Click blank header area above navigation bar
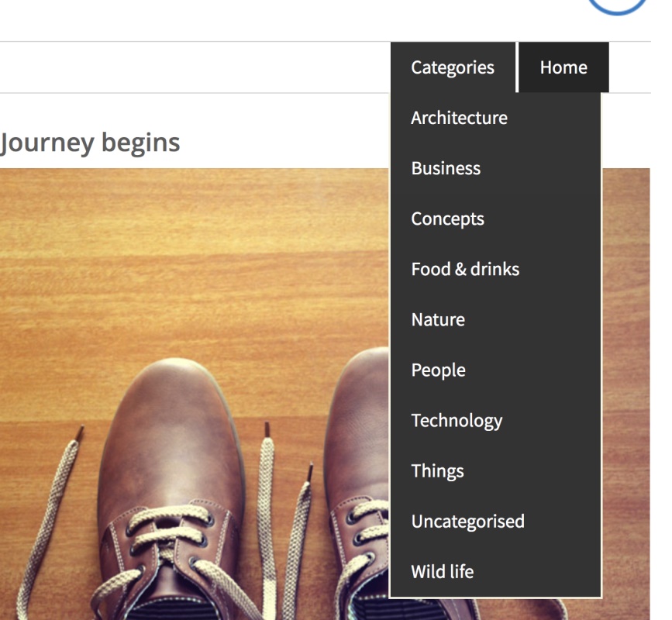Image resolution: width=672 pixels, height=620 pixels. [x=271, y=19]
